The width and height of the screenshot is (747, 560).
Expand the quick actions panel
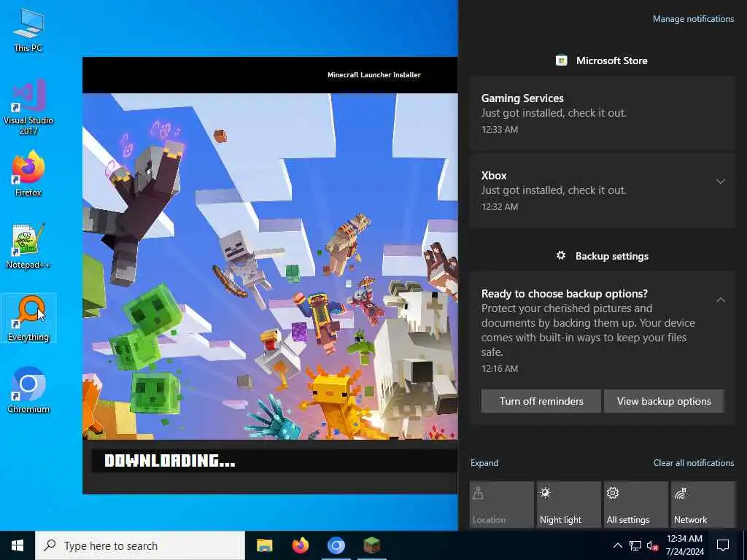click(x=484, y=463)
